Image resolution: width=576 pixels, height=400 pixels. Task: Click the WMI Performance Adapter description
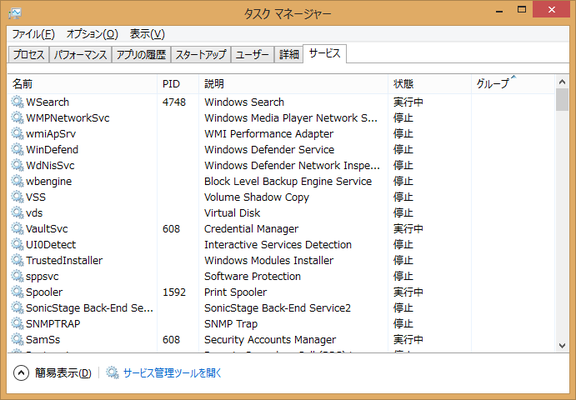click(x=269, y=133)
